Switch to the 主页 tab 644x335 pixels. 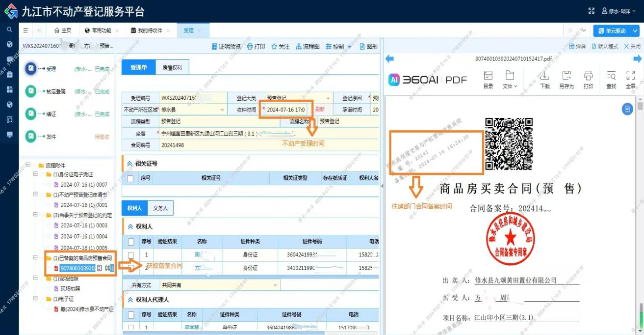63,30
